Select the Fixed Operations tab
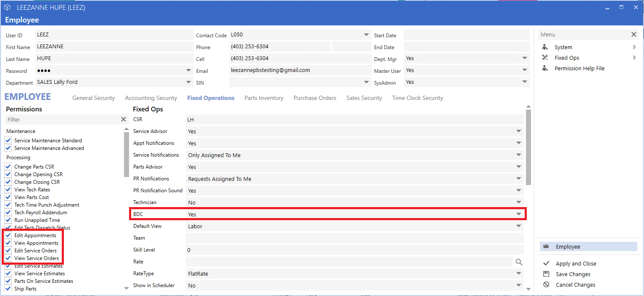The width and height of the screenshot is (644, 296). pos(211,98)
